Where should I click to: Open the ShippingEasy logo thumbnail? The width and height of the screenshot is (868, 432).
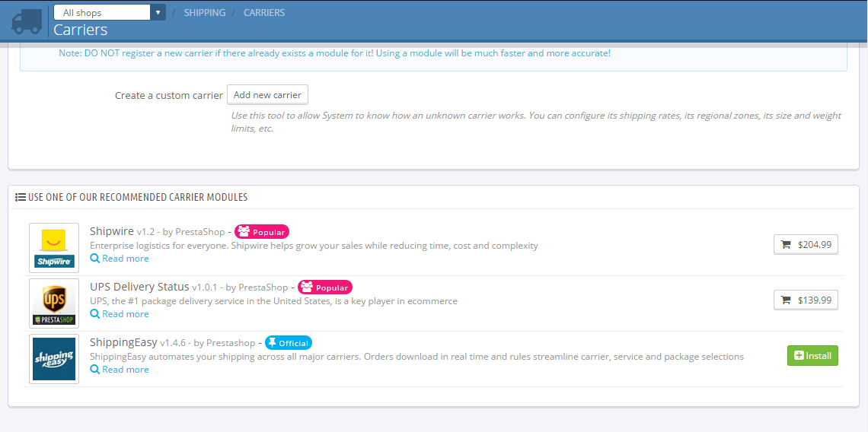pyautogui.click(x=54, y=358)
